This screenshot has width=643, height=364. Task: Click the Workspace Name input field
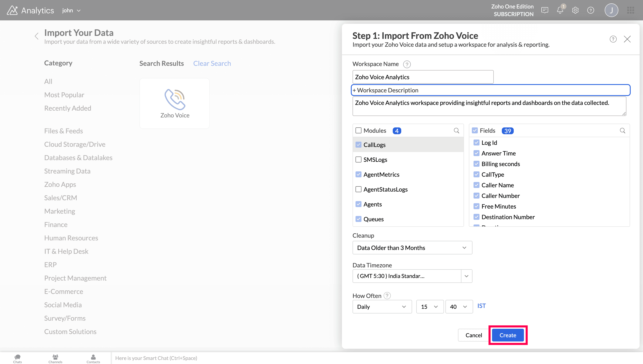423,77
